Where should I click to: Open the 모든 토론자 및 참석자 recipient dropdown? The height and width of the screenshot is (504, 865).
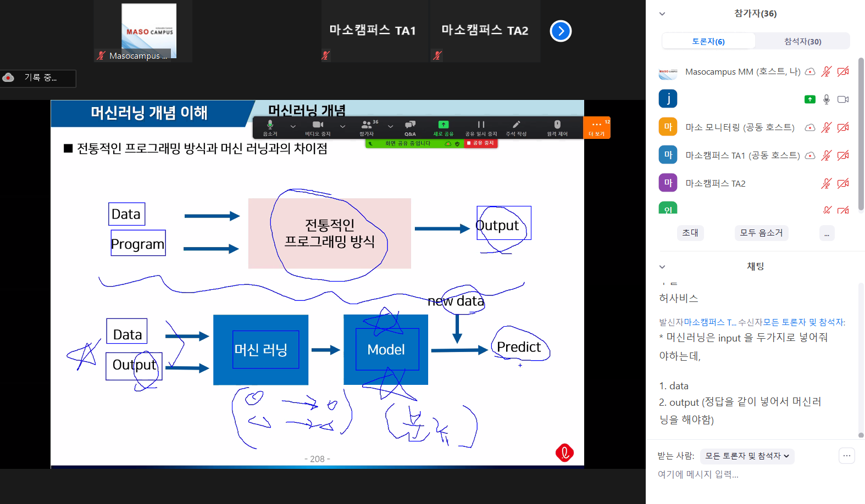747,456
